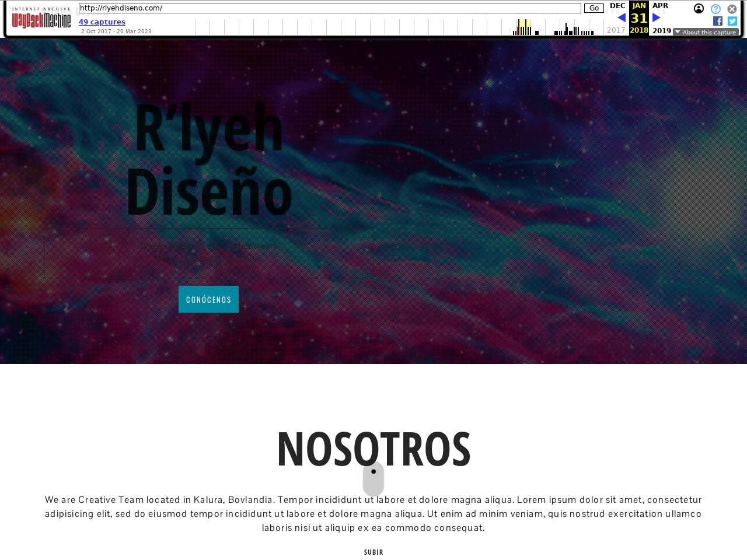Open the Wayback help question mark icon
This screenshot has height=560, width=747.
click(715, 9)
